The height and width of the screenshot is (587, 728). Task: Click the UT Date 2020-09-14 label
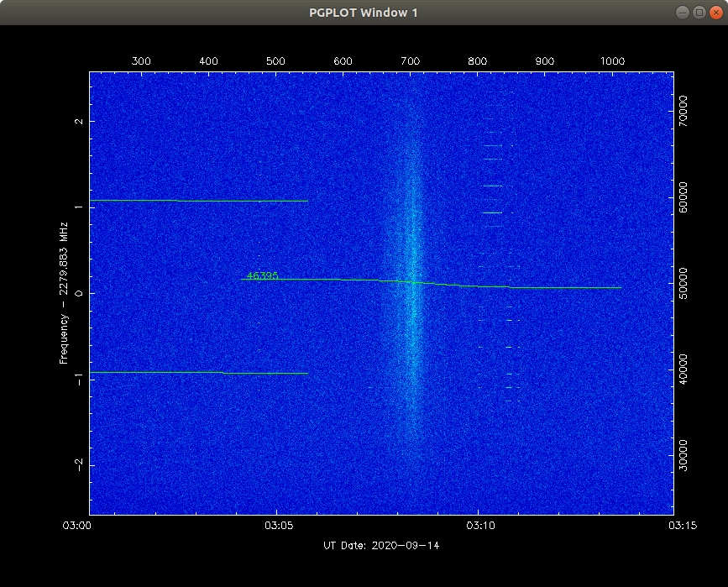(381, 546)
